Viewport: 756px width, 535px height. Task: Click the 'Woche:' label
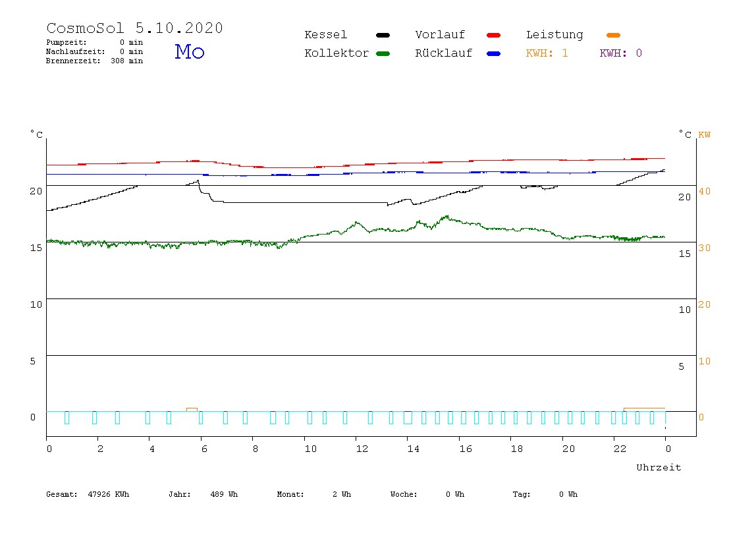click(x=404, y=494)
